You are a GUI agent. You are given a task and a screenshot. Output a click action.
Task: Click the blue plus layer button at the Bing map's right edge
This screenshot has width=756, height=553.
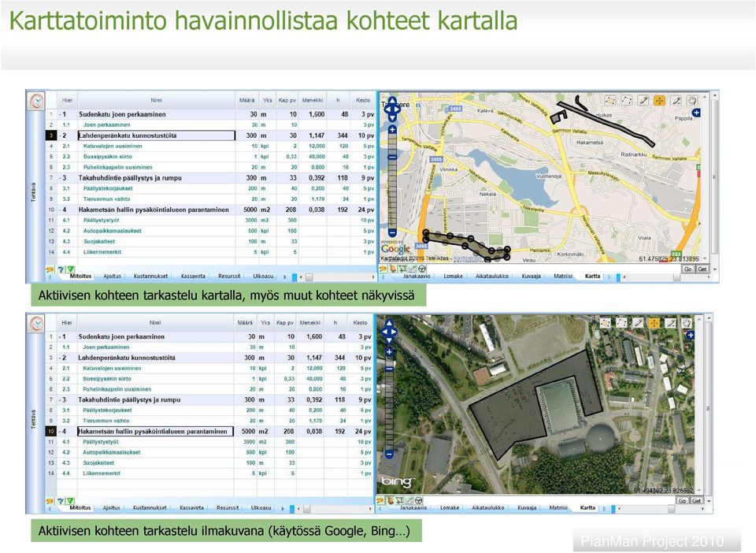pos(691,335)
